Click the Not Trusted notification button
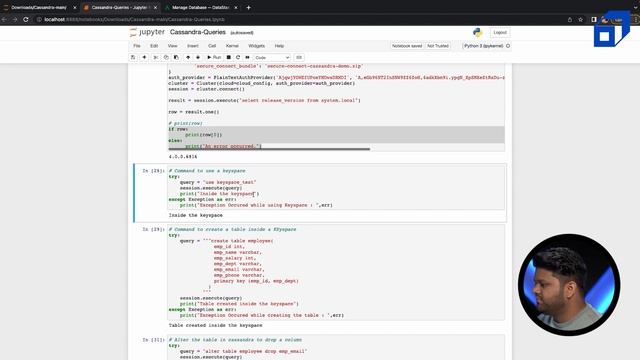The width and height of the screenshot is (640, 360). pyautogui.click(x=438, y=46)
